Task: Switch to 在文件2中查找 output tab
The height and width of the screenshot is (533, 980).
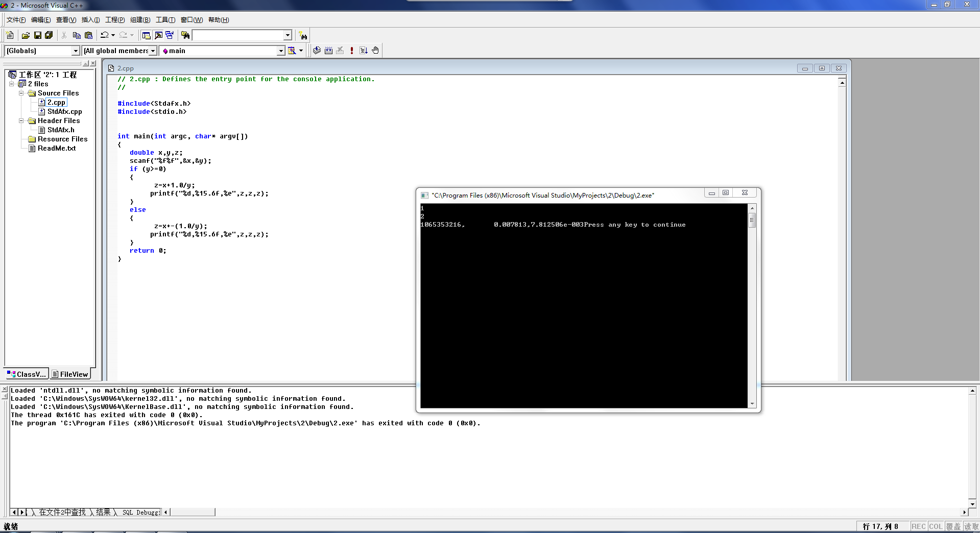Action: [62, 512]
